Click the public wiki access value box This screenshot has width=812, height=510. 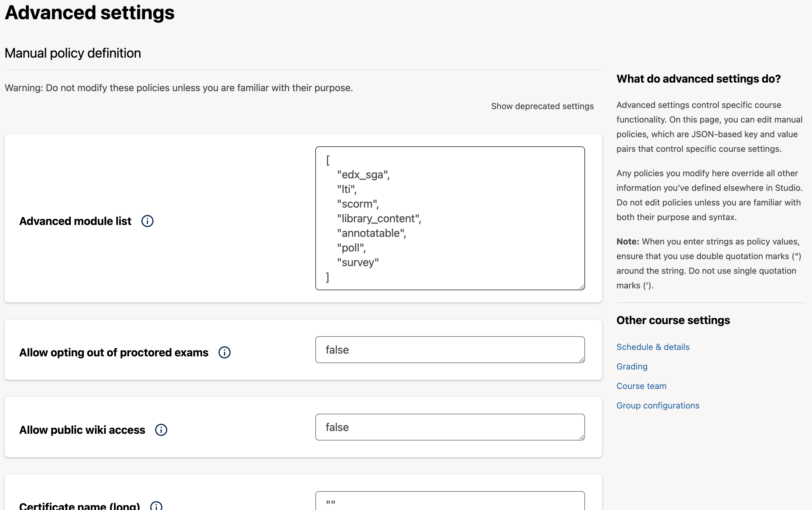tap(450, 427)
